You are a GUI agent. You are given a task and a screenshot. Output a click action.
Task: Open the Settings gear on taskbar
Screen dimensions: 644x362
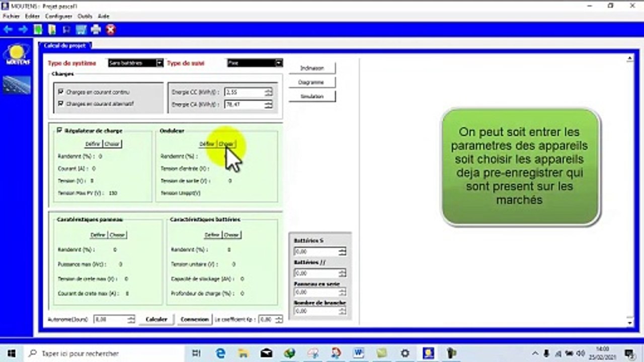click(x=405, y=353)
